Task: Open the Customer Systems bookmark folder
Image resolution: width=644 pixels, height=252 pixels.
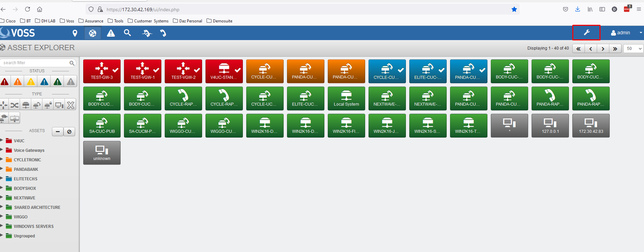Action: 148,21
